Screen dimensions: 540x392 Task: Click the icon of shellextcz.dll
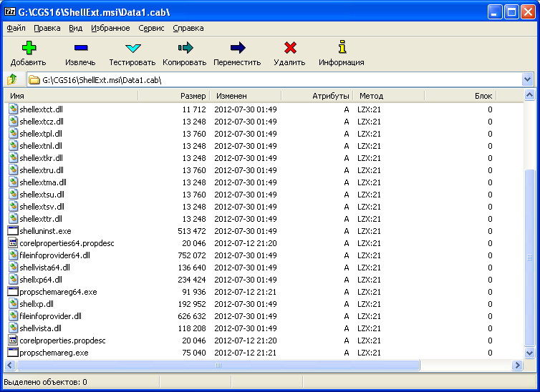pos(13,121)
